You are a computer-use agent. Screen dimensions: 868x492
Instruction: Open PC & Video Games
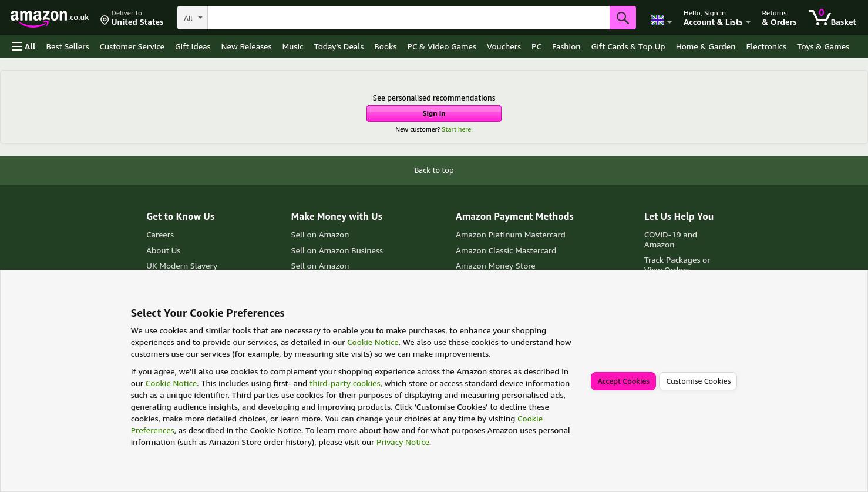pos(442,46)
